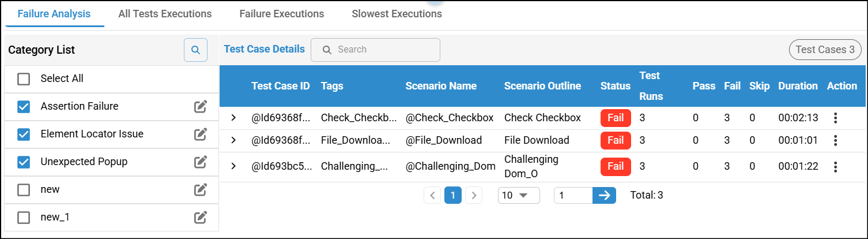Click page 1 pagination button
The height and width of the screenshot is (239, 868).
pyautogui.click(x=452, y=196)
